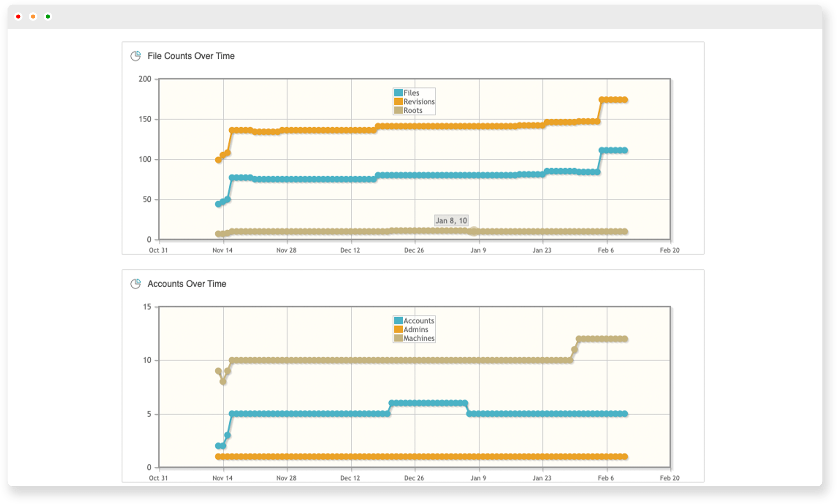Click the green zoom button in the title bar
This screenshot has width=837, height=504.
(x=48, y=16)
